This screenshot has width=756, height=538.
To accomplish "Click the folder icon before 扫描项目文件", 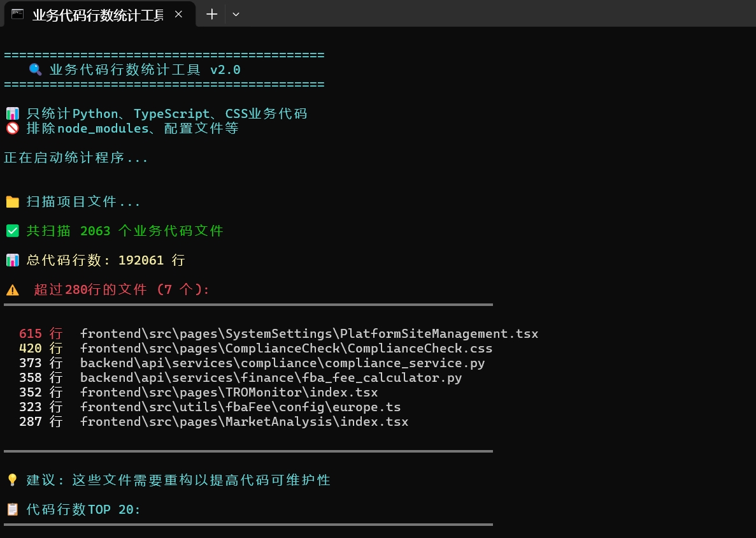I will (11, 201).
